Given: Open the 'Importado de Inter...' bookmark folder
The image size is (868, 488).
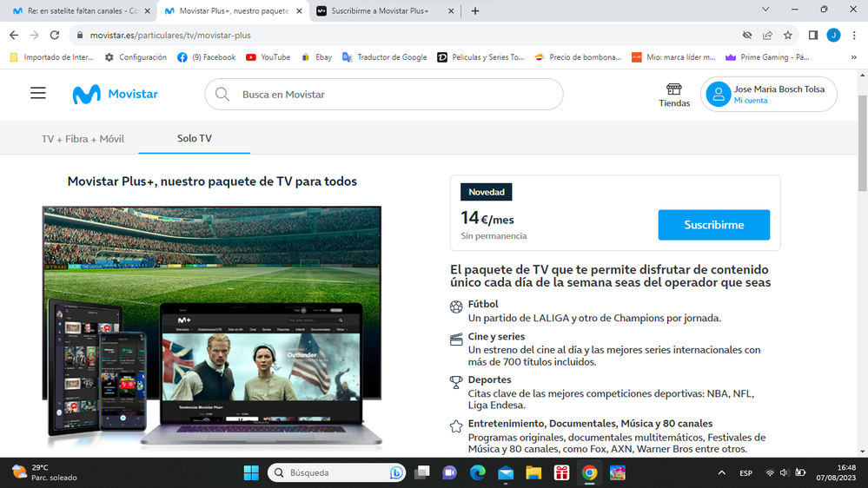Looking at the screenshot, I should click(x=52, y=57).
